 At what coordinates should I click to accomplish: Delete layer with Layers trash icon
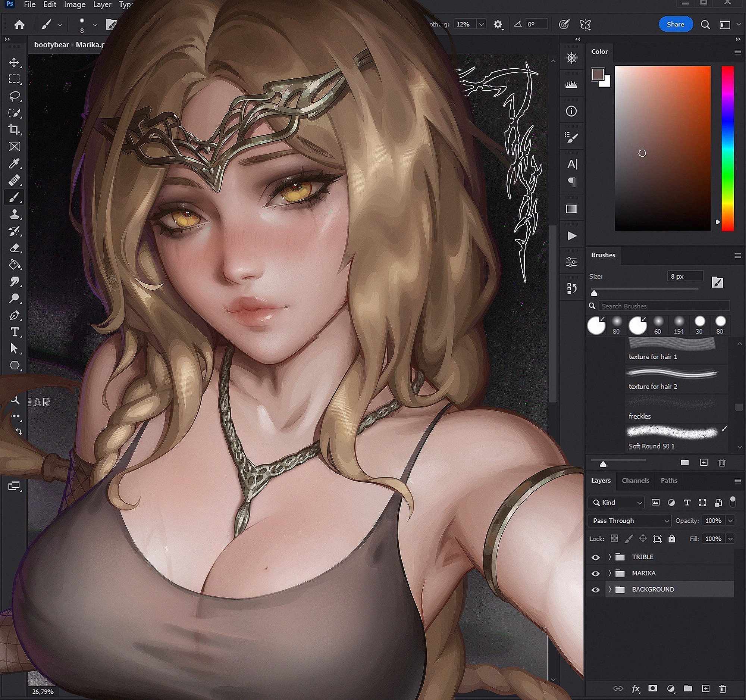[x=723, y=688]
